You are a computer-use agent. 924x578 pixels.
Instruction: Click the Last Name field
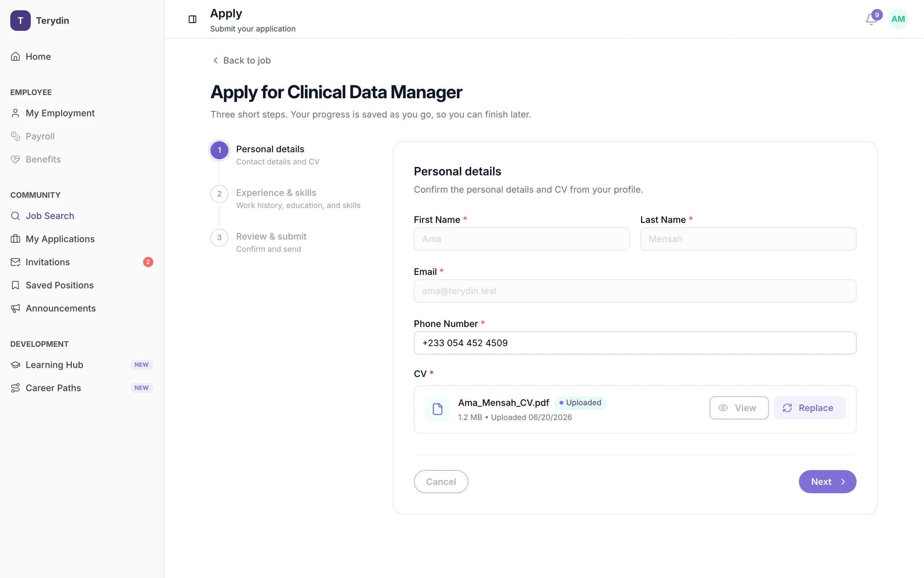748,239
